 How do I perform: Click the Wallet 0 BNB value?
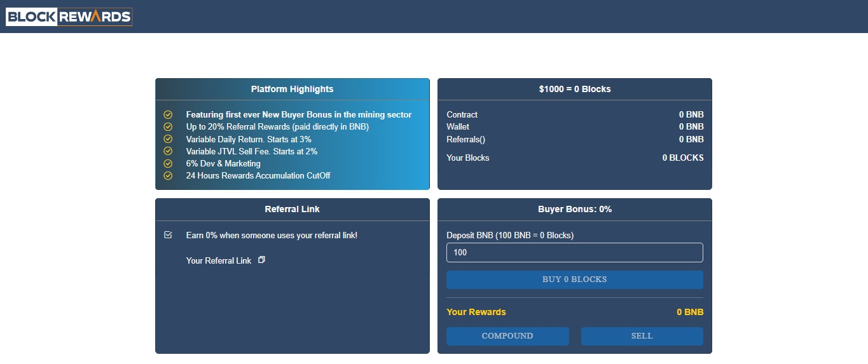[691, 127]
